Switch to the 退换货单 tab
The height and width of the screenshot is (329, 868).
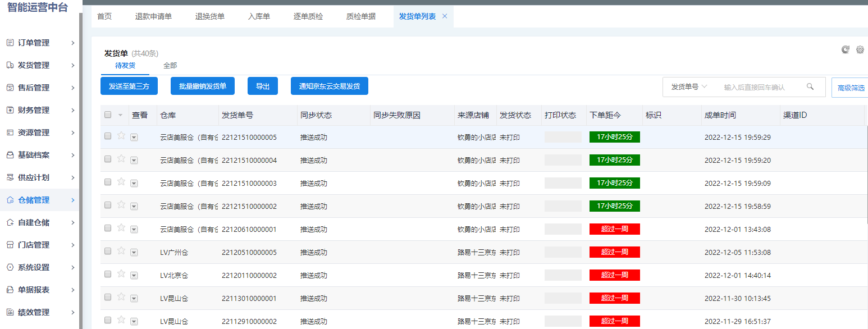tap(210, 16)
